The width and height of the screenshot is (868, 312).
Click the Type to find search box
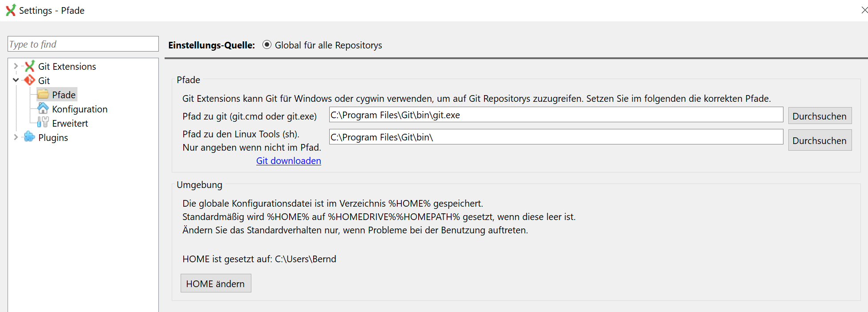coord(83,44)
